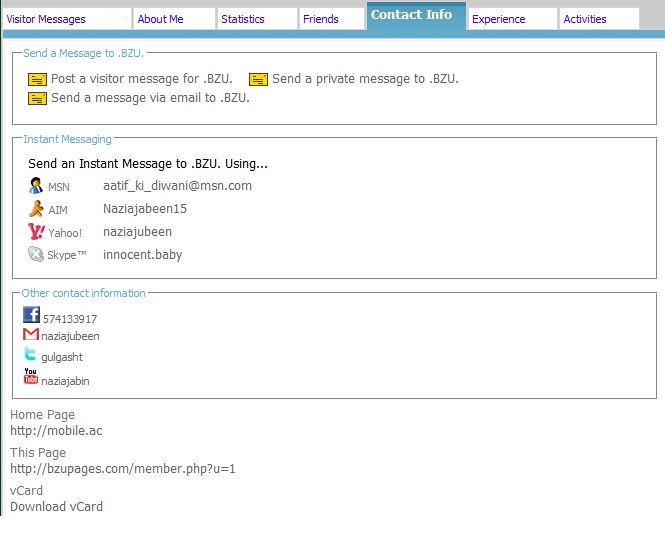665x542 pixels.
Task: Switch to the Visitor Messages tab
Action: tap(46, 19)
